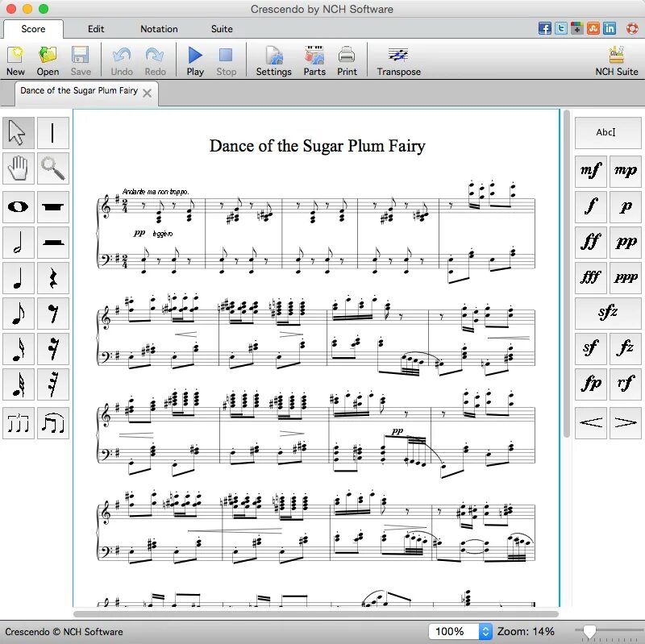The image size is (645, 644).
Task: Open an existing score file
Action: tap(48, 61)
